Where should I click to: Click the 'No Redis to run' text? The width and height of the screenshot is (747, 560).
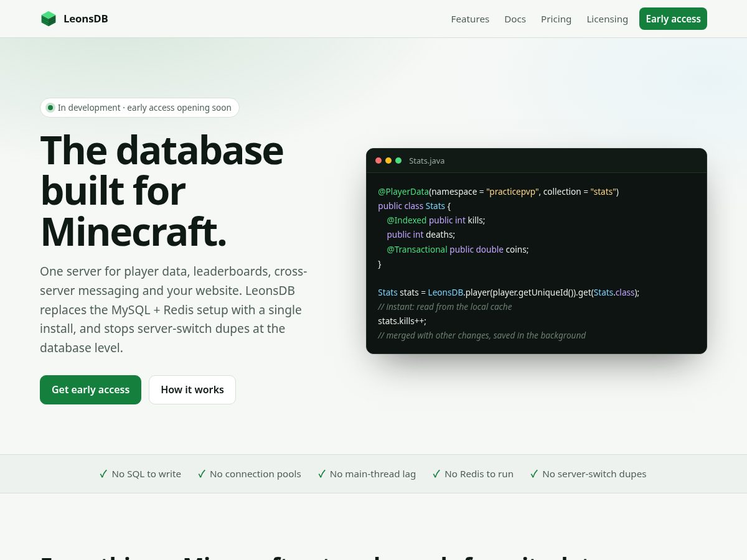(479, 474)
